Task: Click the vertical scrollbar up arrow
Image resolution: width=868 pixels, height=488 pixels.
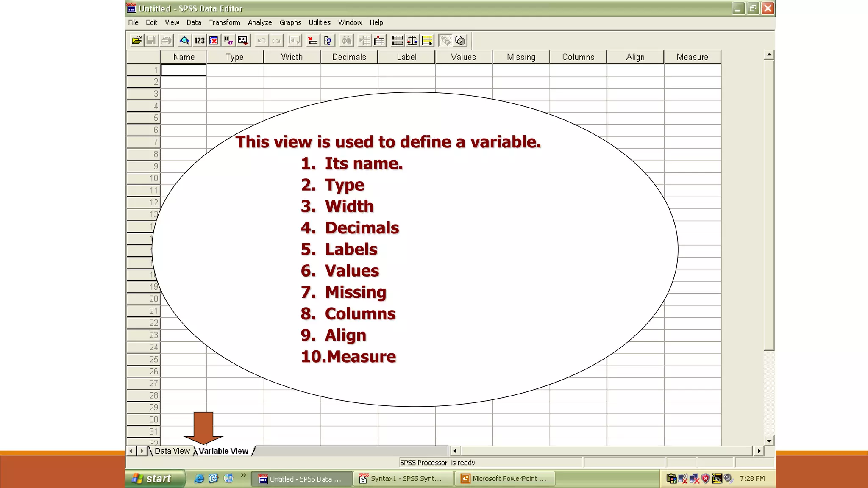Action: pos(769,55)
